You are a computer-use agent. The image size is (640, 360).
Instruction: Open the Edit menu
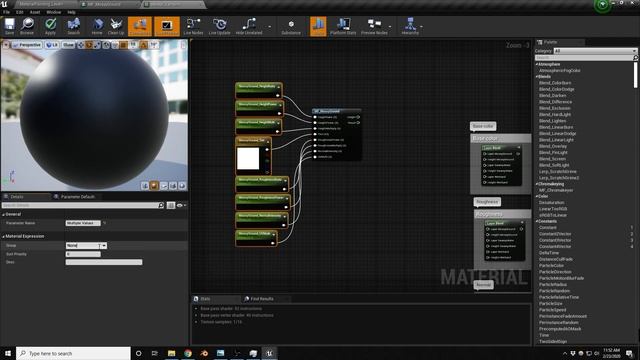pyautogui.click(x=20, y=12)
